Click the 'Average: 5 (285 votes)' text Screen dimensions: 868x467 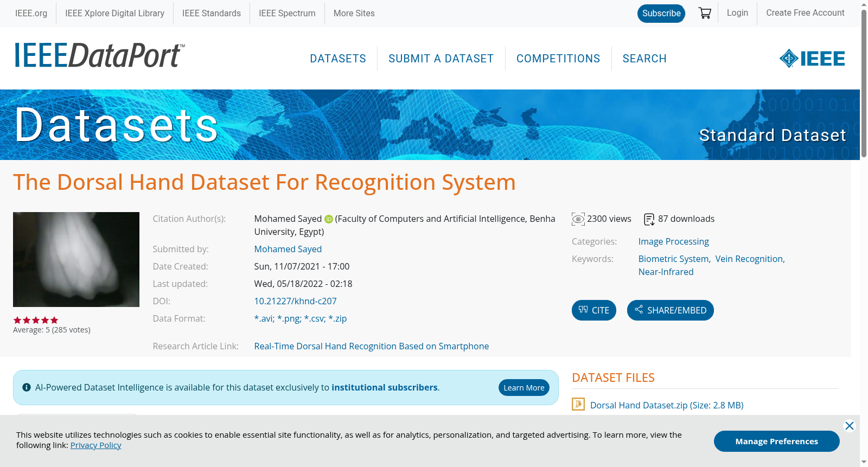point(52,330)
